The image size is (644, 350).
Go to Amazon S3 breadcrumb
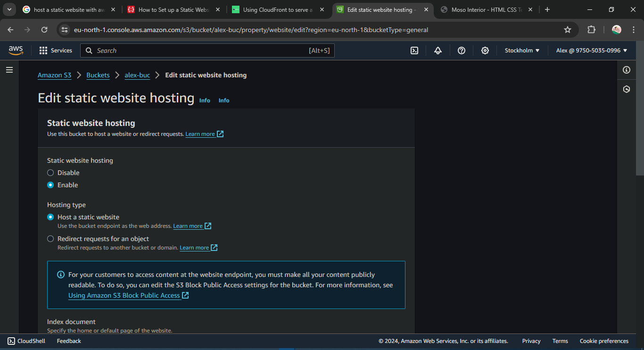click(x=55, y=75)
